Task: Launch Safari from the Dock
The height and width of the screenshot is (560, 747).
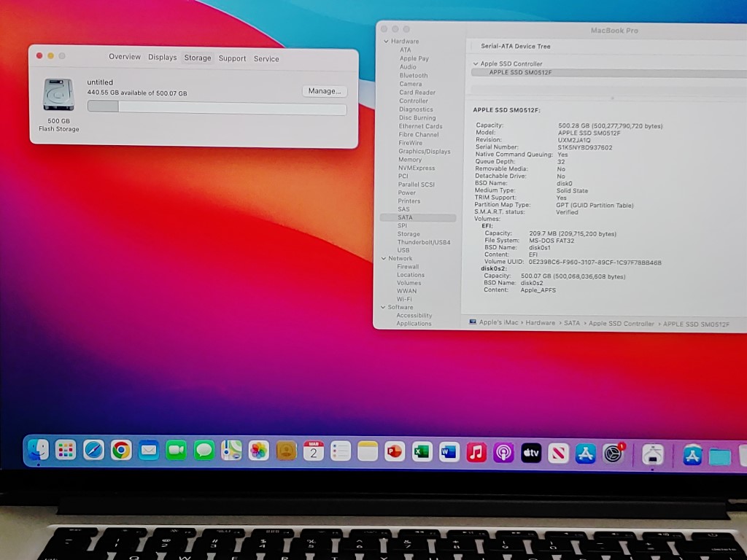Action: (x=93, y=450)
